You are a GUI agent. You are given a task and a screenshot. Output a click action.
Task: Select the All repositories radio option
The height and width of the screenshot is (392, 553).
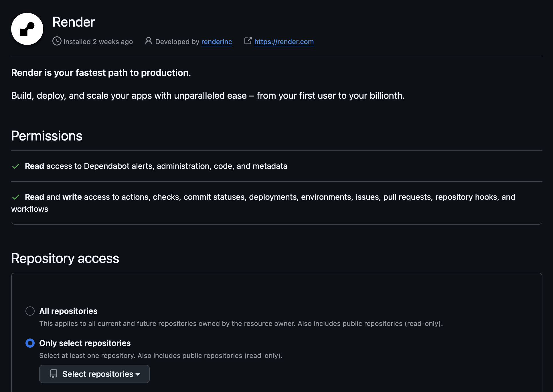pyautogui.click(x=30, y=311)
